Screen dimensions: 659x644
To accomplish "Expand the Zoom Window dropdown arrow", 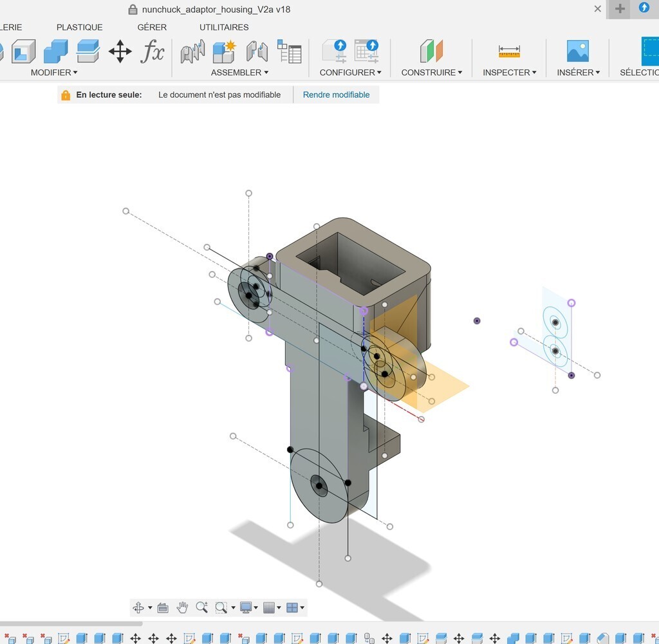I will [233, 608].
